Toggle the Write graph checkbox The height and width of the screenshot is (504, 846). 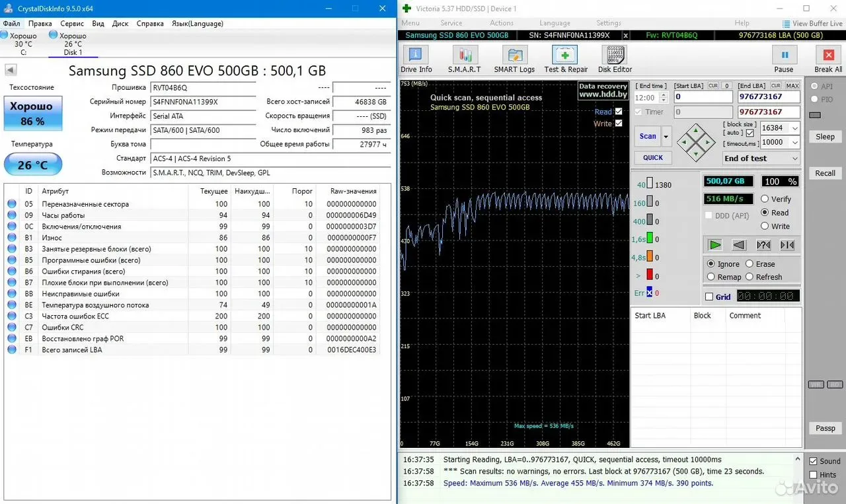point(619,124)
